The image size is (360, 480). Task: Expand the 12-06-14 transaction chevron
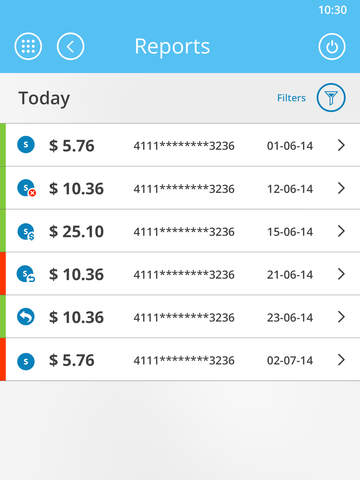coord(341,188)
